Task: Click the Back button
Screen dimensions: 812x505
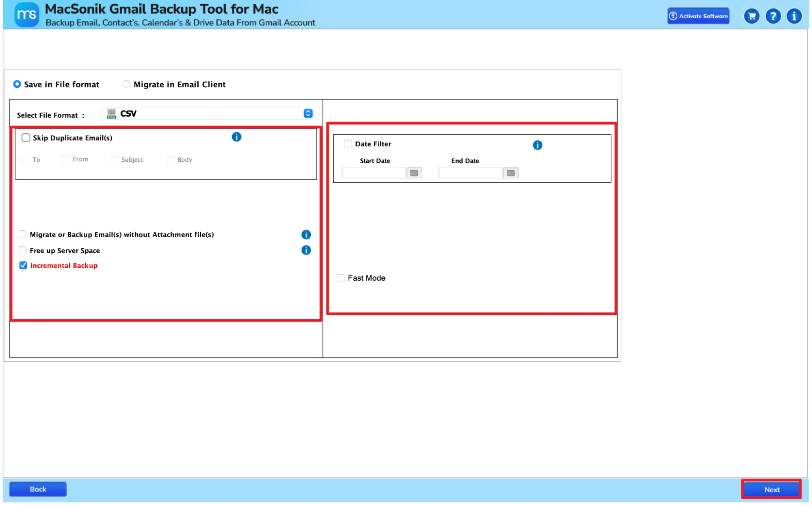Action: tap(38, 489)
